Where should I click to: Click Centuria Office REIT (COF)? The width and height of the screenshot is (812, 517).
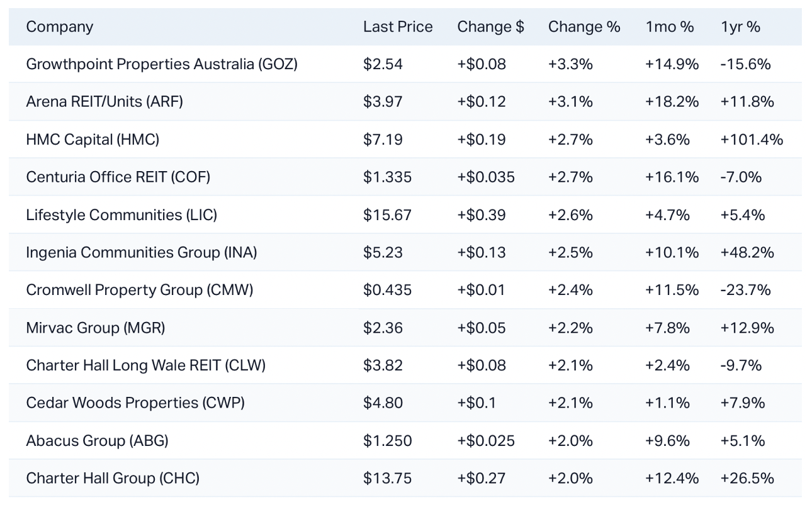point(118,177)
